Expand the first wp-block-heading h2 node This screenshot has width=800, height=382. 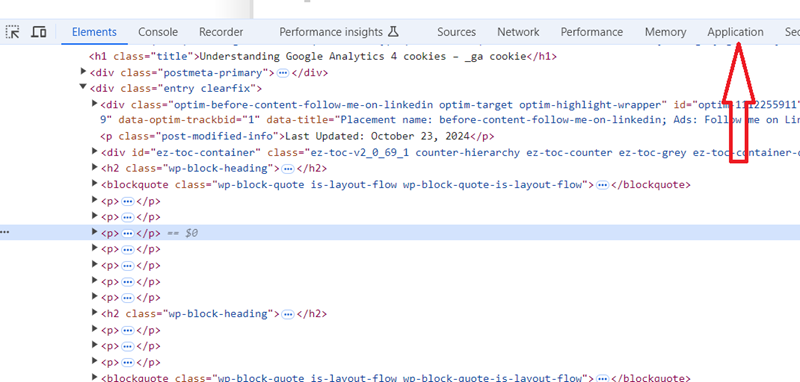[94, 167]
